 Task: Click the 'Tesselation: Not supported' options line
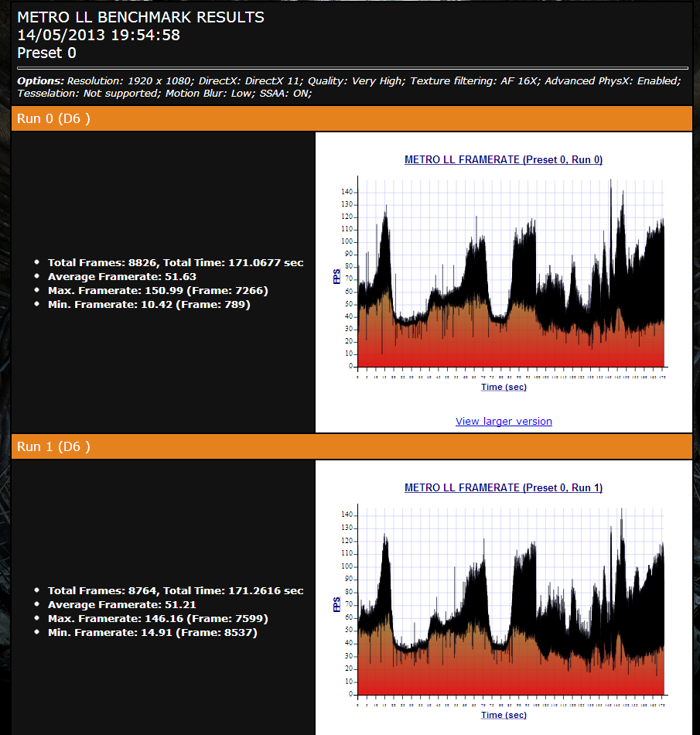[x=165, y=94]
